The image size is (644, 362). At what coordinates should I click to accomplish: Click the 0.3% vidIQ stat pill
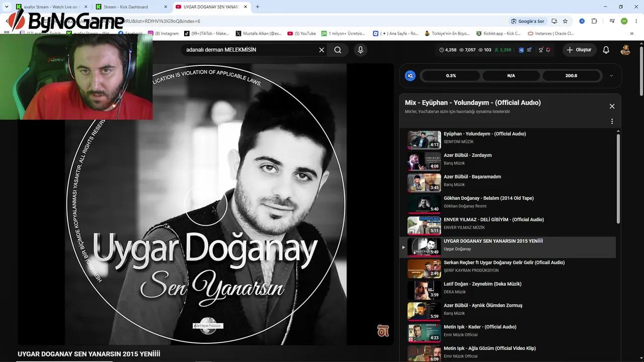coord(451,75)
